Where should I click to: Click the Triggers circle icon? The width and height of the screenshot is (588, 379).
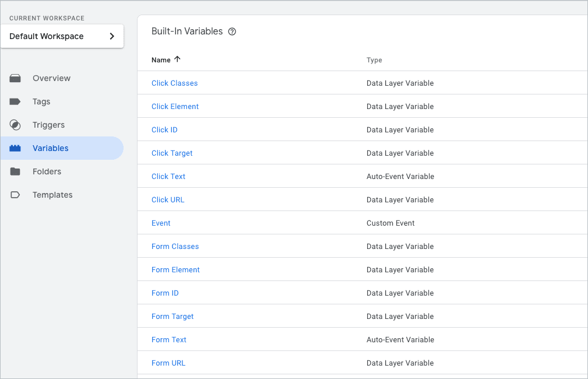point(15,125)
